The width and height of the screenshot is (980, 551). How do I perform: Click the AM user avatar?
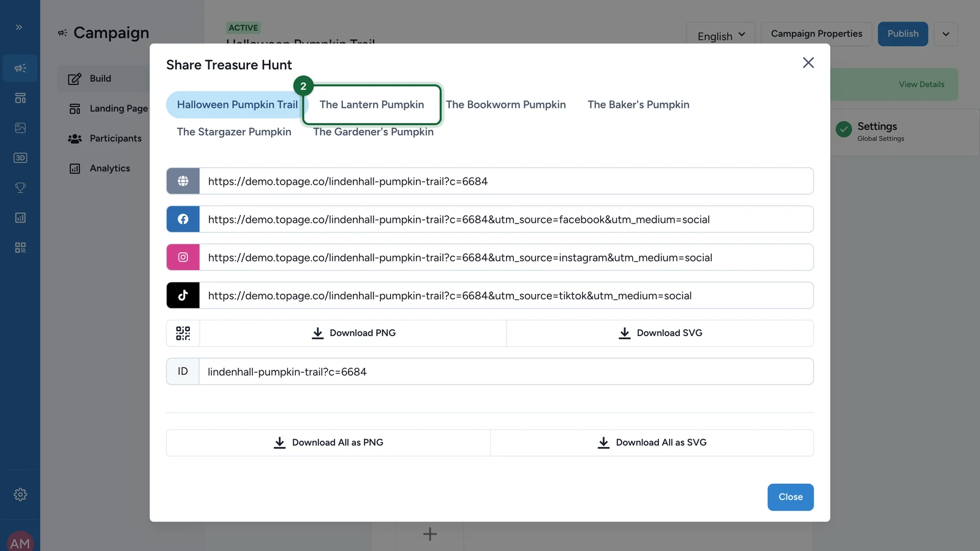coord(20,541)
